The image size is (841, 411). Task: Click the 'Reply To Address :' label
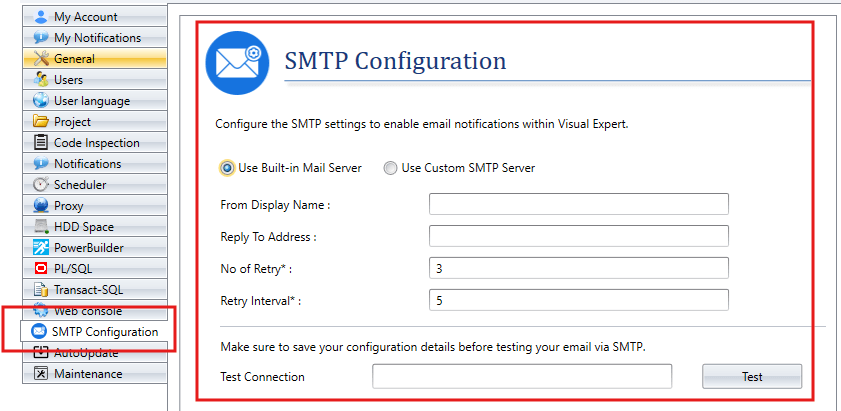coord(269,237)
